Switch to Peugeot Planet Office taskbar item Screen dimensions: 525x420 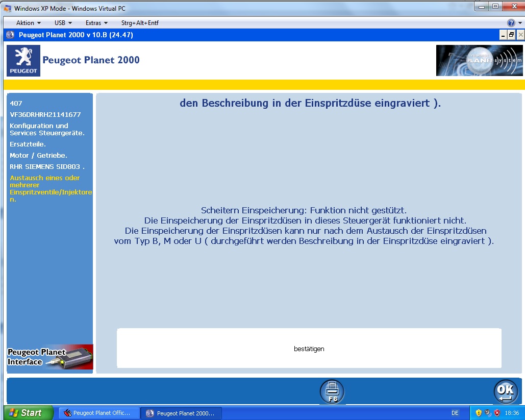pyautogui.click(x=98, y=413)
